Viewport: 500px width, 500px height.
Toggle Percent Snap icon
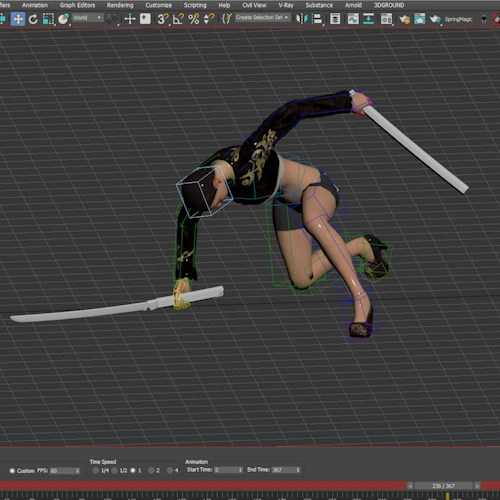click(x=194, y=19)
